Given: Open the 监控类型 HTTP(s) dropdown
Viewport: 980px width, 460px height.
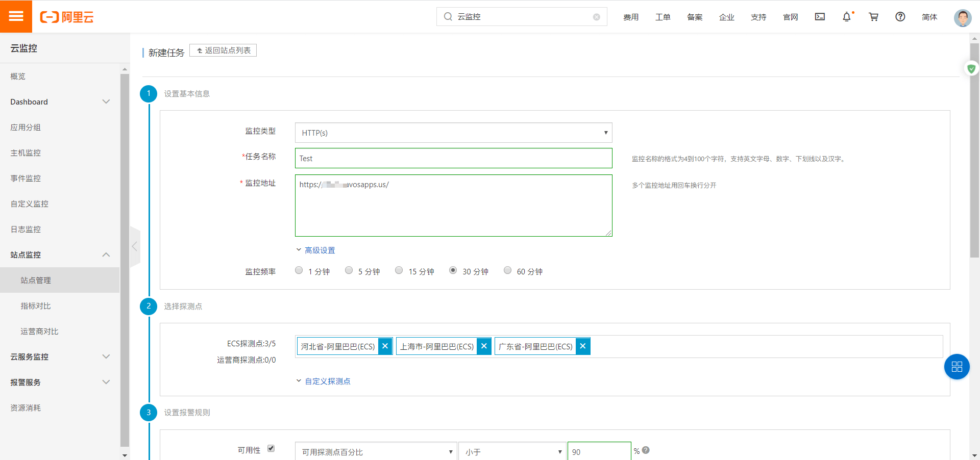Looking at the screenshot, I should tap(453, 133).
